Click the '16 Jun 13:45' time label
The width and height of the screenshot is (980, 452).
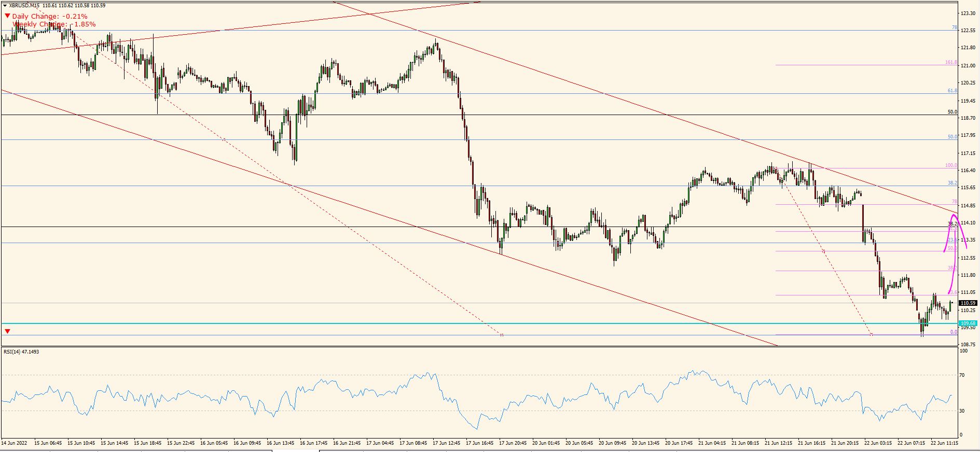pos(280,443)
